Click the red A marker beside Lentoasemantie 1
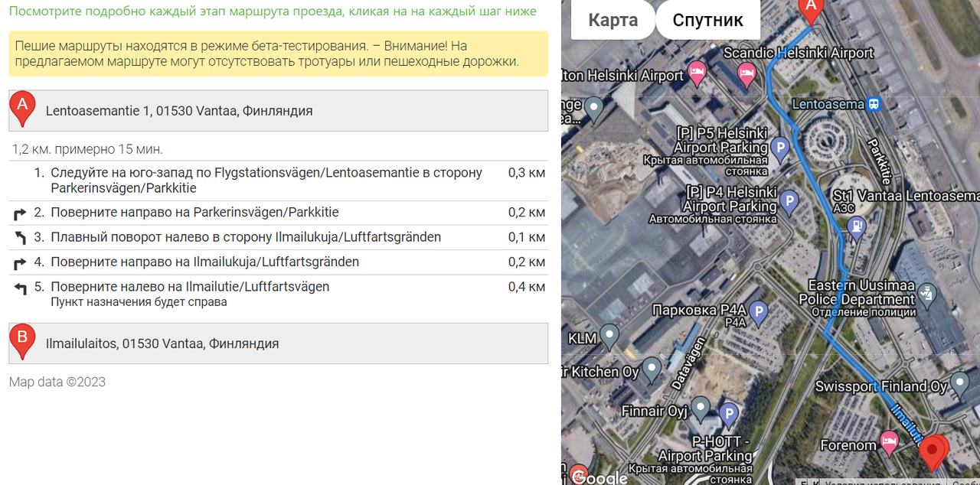980x485 pixels. pyautogui.click(x=22, y=110)
